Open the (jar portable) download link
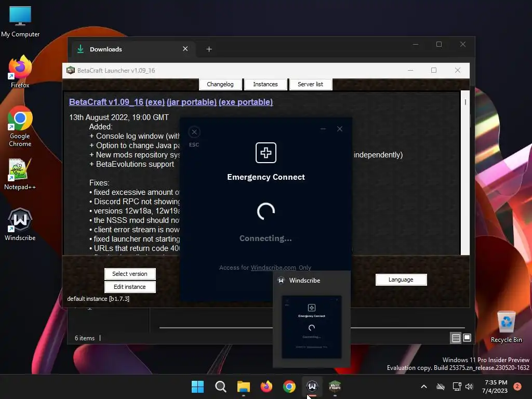The image size is (532, 399). 192,102
